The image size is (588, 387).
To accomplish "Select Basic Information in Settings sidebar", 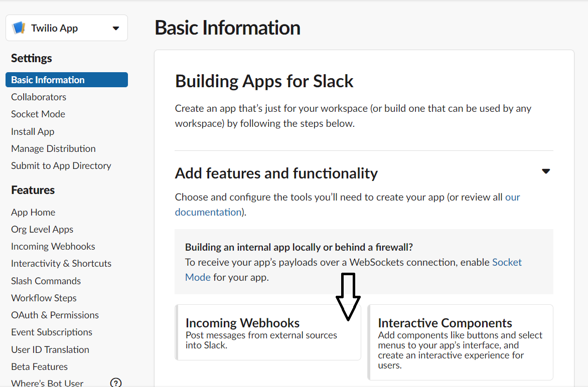I will pos(67,80).
